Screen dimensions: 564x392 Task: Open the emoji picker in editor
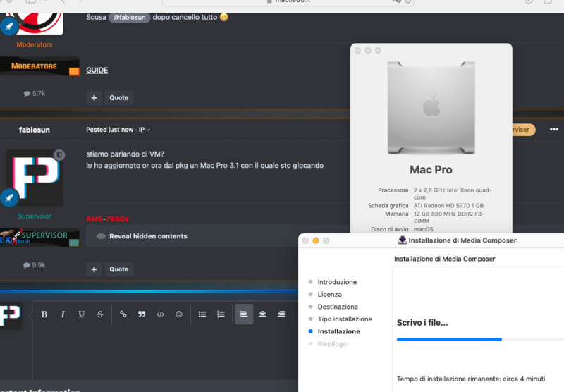point(179,314)
